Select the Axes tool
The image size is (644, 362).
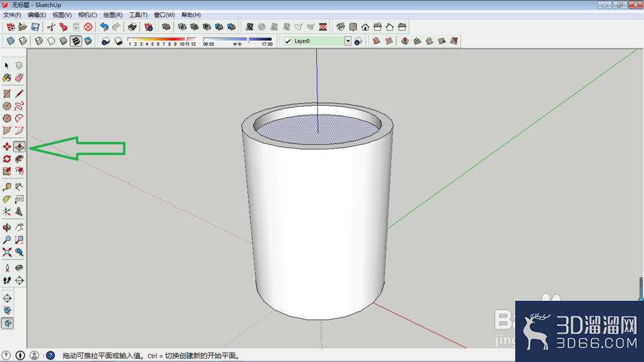click(7, 212)
